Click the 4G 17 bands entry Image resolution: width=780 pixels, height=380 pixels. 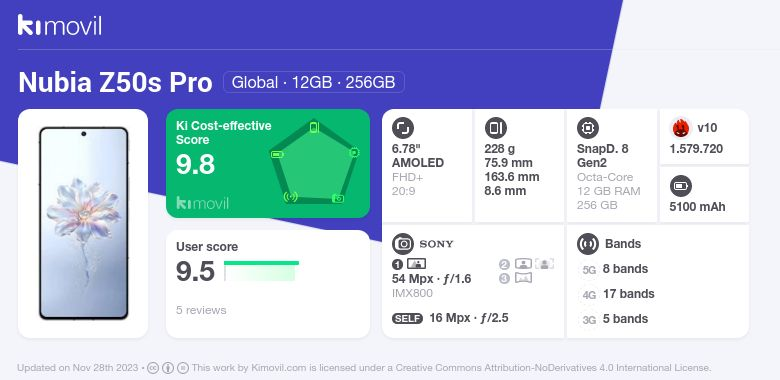pyautogui.click(x=618, y=294)
